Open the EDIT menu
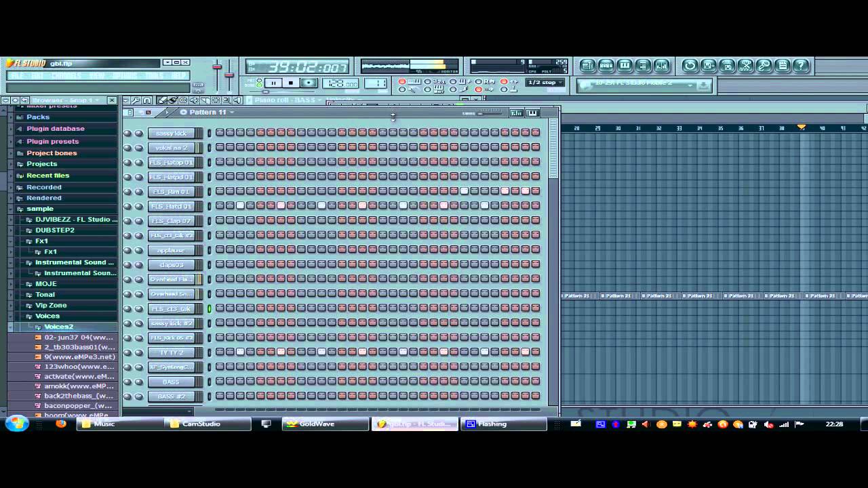The height and width of the screenshot is (488, 868). [37, 76]
